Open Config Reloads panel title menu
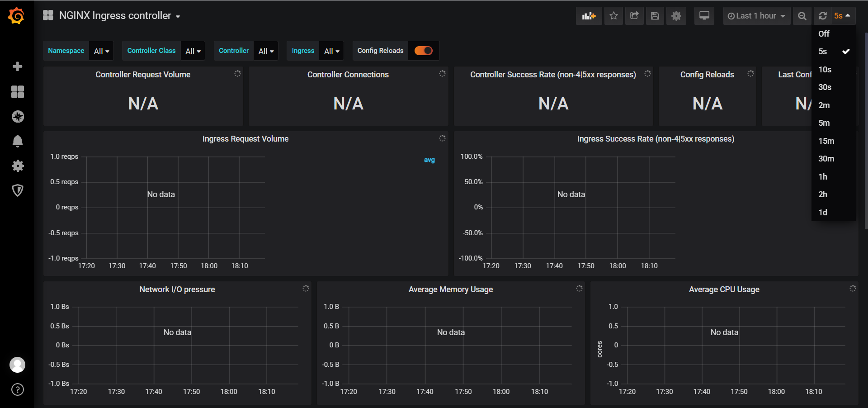 pyautogui.click(x=707, y=75)
